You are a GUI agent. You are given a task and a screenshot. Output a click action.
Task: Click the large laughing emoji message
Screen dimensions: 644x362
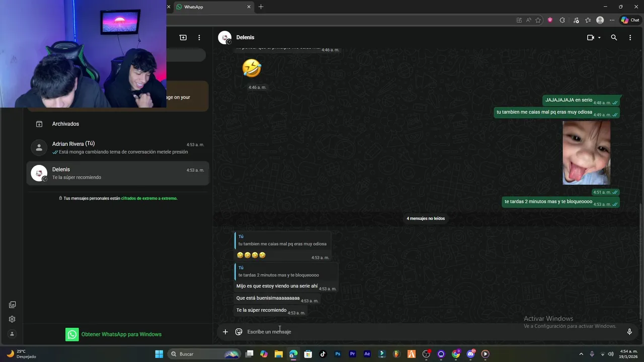tap(252, 68)
